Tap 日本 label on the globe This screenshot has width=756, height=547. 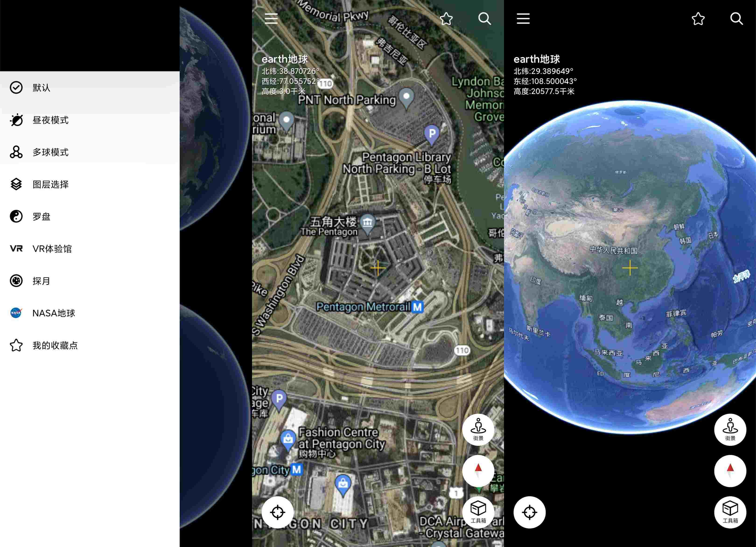click(x=713, y=235)
